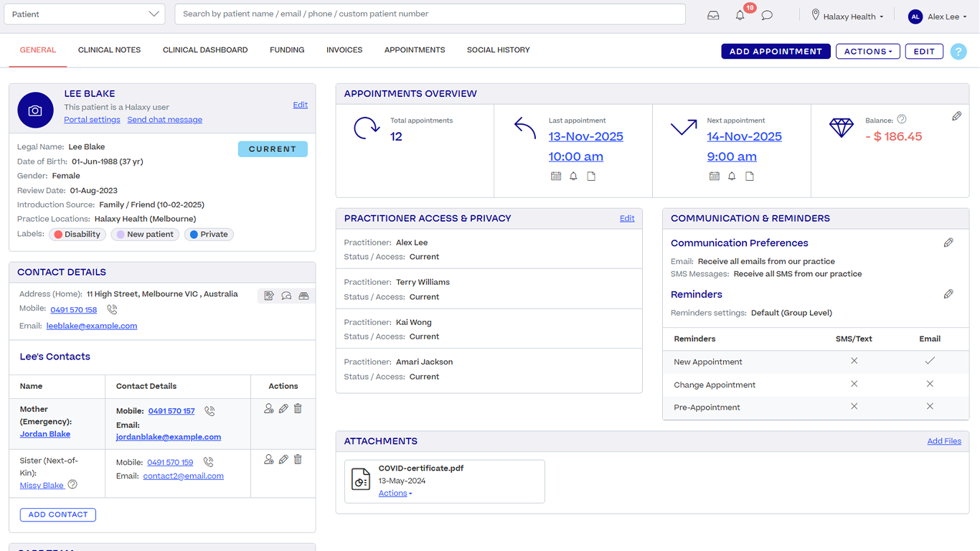Image resolution: width=980 pixels, height=551 pixels.
Task: Open the Alex Lee user menu
Action: [x=938, y=17]
